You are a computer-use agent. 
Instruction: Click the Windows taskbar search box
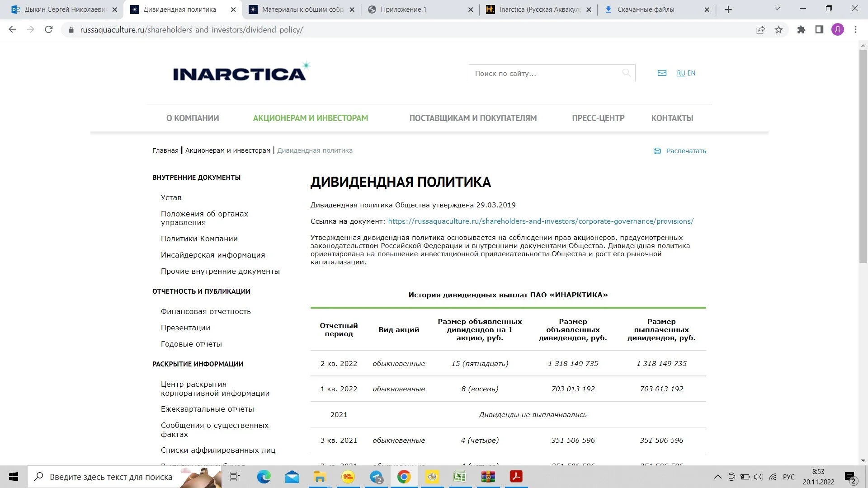pyautogui.click(x=125, y=477)
